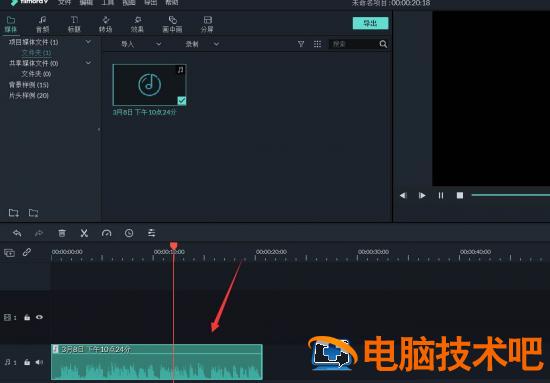Click the audio track 1 music note icon
550x383 pixels.
[8, 362]
